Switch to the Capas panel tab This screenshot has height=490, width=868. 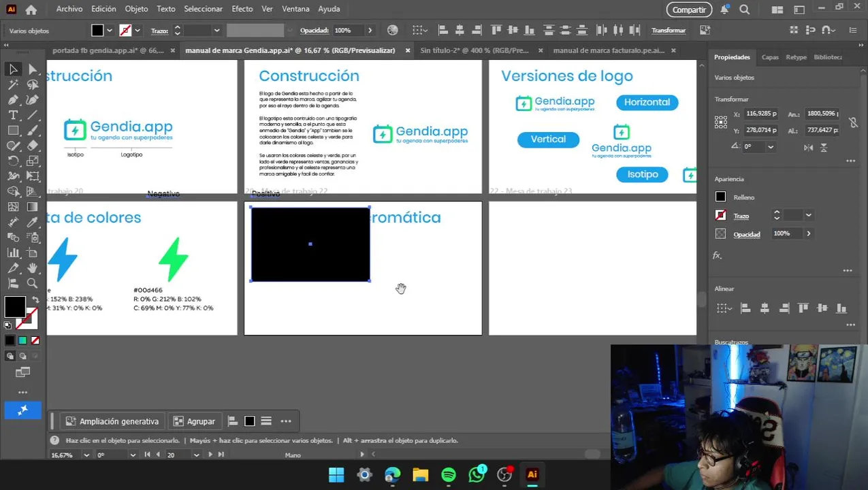pyautogui.click(x=770, y=57)
